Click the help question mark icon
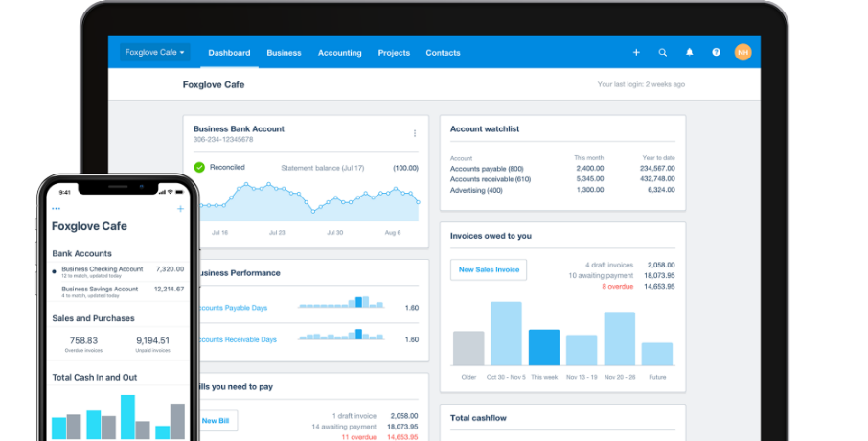The image size is (868, 441). (716, 53)
